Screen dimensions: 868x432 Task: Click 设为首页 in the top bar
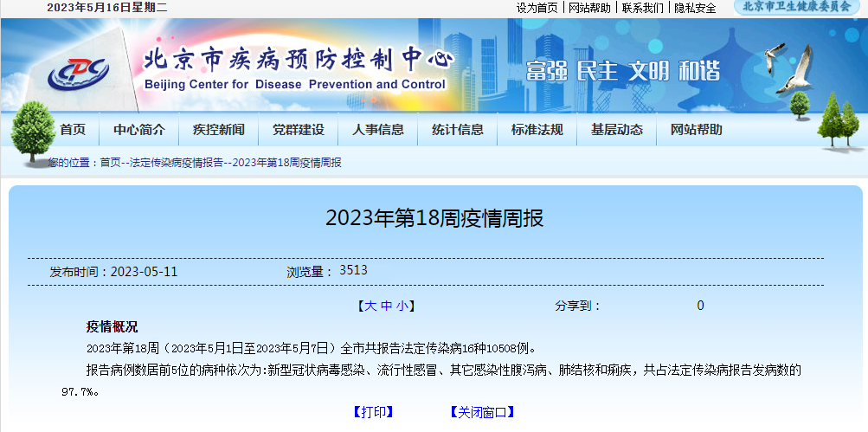click(537, 8)
